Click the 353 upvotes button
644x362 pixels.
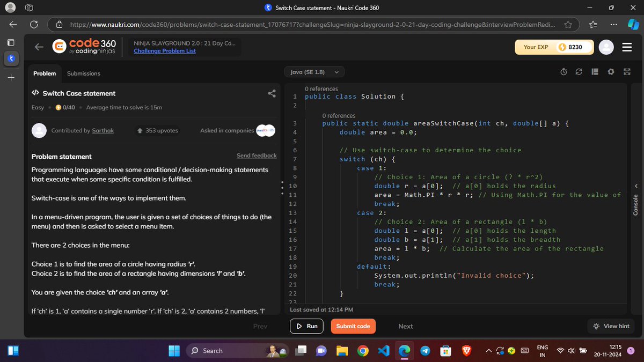click(157, 130)
